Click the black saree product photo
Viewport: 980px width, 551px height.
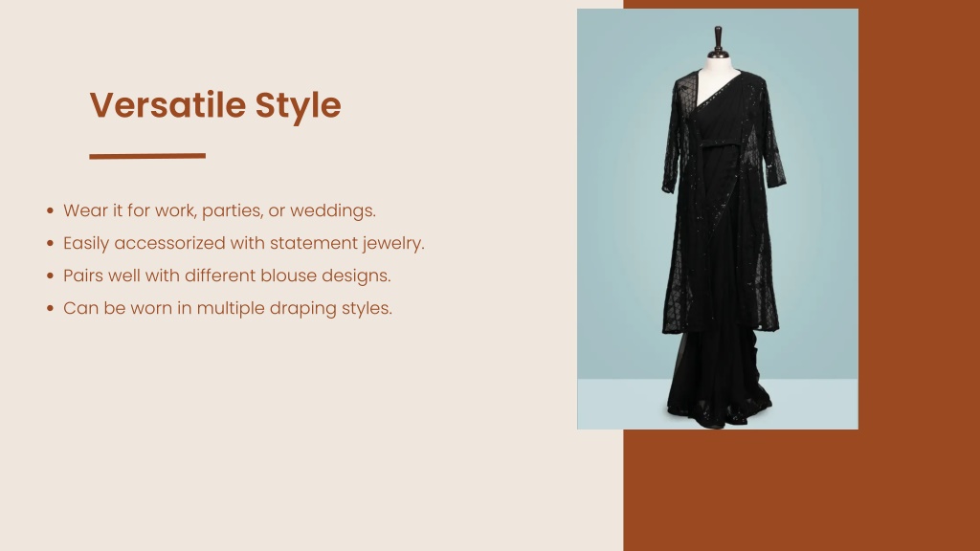pos(718,219)
